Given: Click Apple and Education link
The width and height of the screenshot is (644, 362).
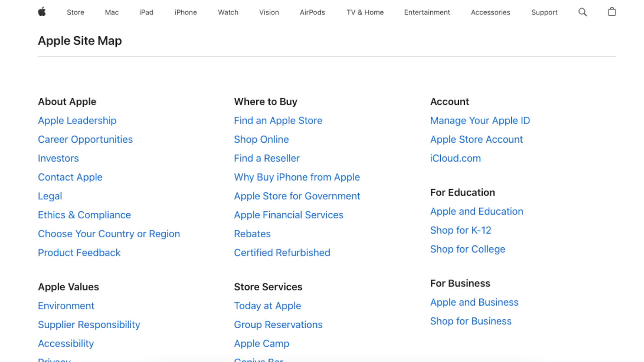Looking at the screenshot, I should tap(477, 212).
